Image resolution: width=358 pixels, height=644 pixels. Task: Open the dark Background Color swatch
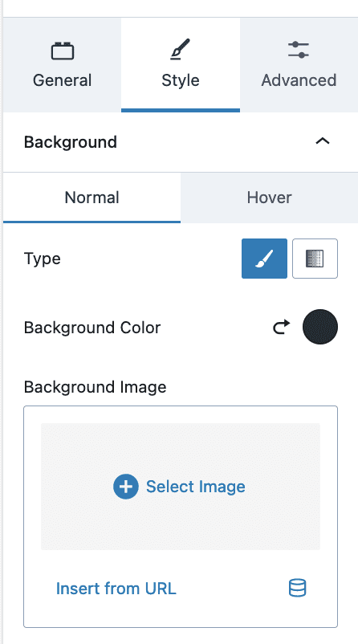coord(320,327)
